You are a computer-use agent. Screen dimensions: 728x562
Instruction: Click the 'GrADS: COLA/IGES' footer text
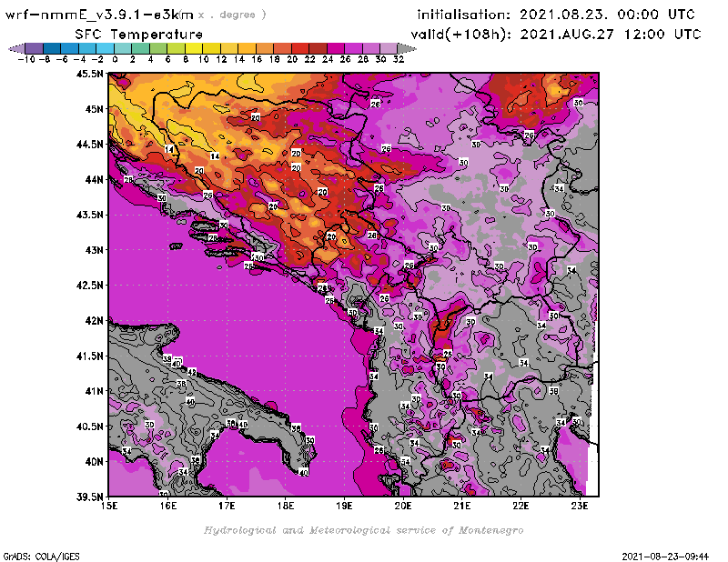coord(41,557)
